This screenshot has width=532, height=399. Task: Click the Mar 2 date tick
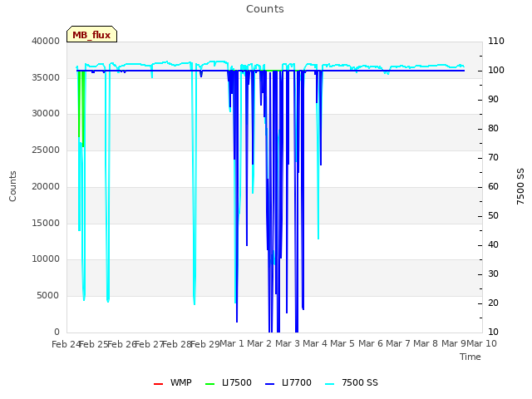click(259, 343)
